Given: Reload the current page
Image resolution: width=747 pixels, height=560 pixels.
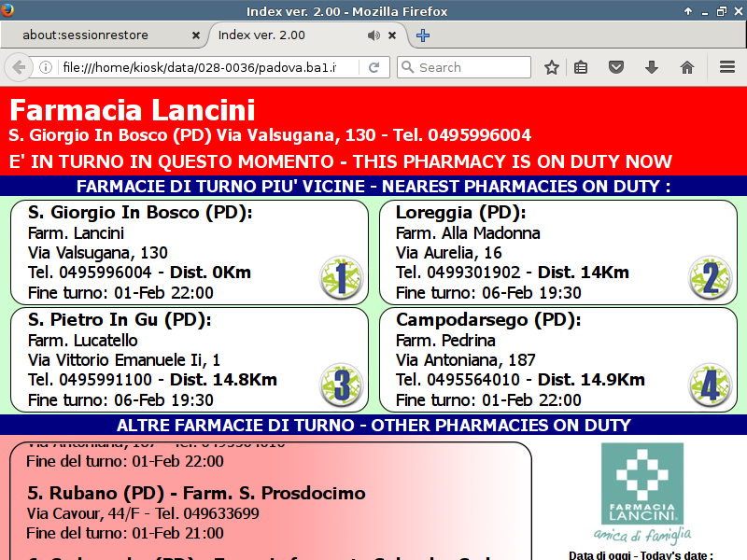Looking at the screenshot, I should pyautogui.click(x=373, y=67).
